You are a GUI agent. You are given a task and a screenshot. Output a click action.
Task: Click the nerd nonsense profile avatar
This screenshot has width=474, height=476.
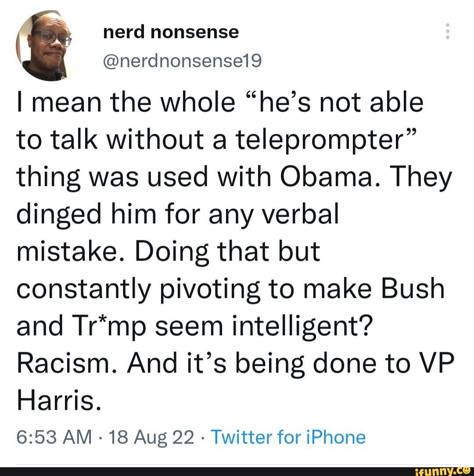tap(44, 46)
